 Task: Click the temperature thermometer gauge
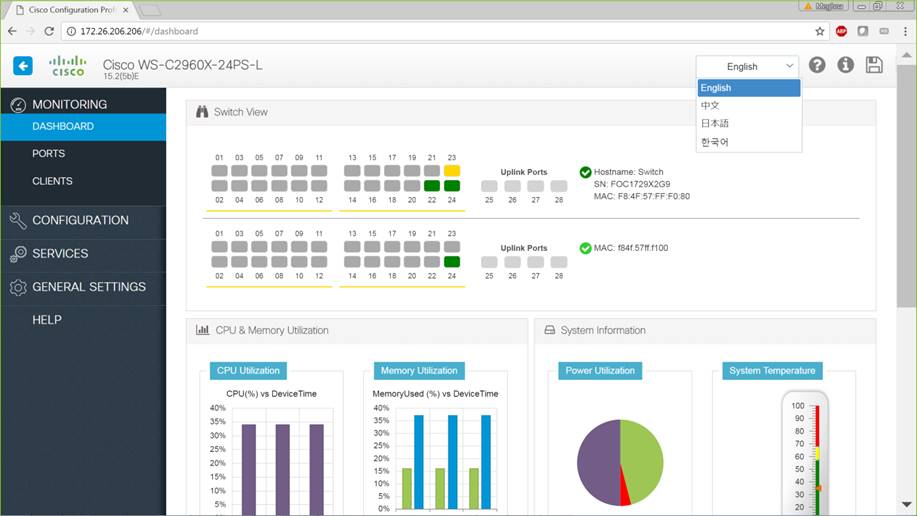click(805, 453)
